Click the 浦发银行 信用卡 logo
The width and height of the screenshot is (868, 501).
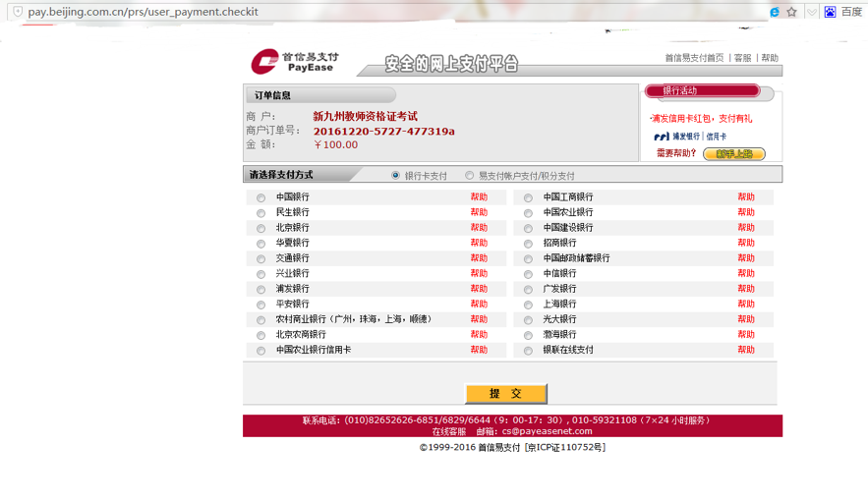pos(690,136)
